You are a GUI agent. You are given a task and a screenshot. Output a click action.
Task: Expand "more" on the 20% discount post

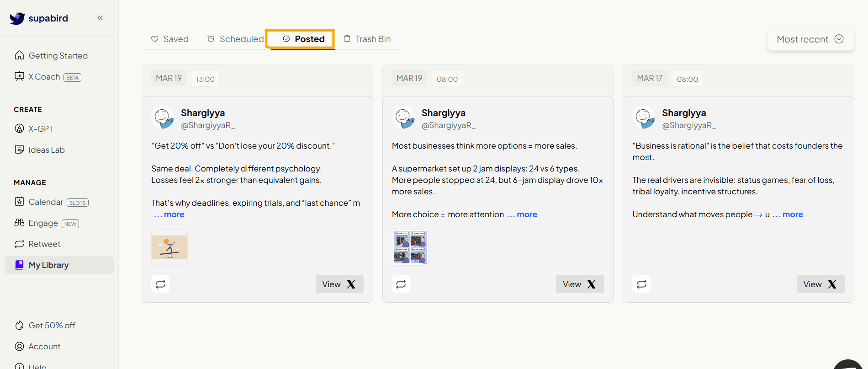click(x=174, y=214)
